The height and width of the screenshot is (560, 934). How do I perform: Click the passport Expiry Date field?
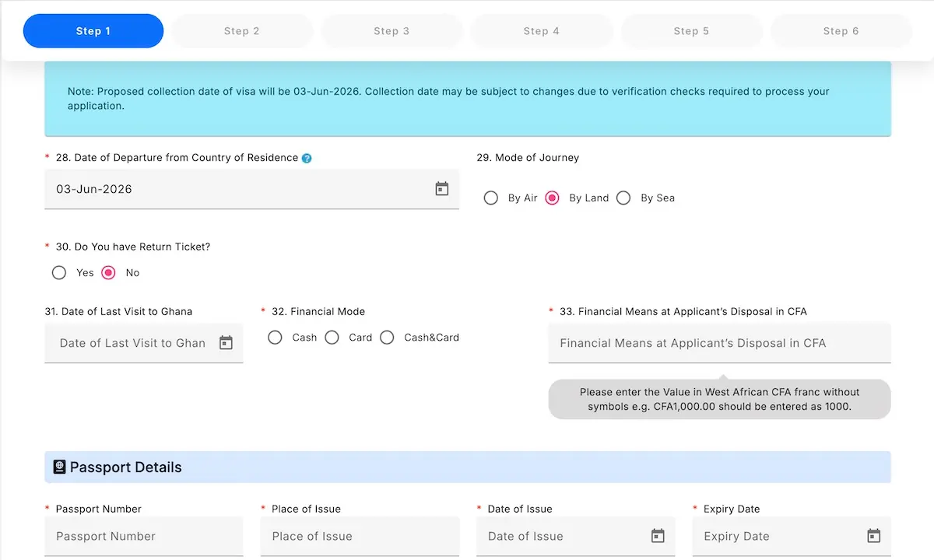click(x=792, y=536)
